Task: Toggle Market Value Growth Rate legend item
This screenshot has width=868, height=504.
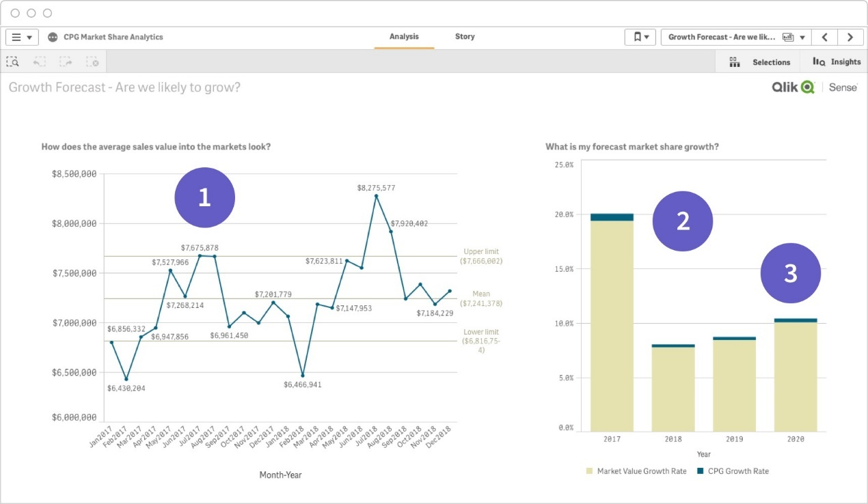Action: tap(634, 471)
